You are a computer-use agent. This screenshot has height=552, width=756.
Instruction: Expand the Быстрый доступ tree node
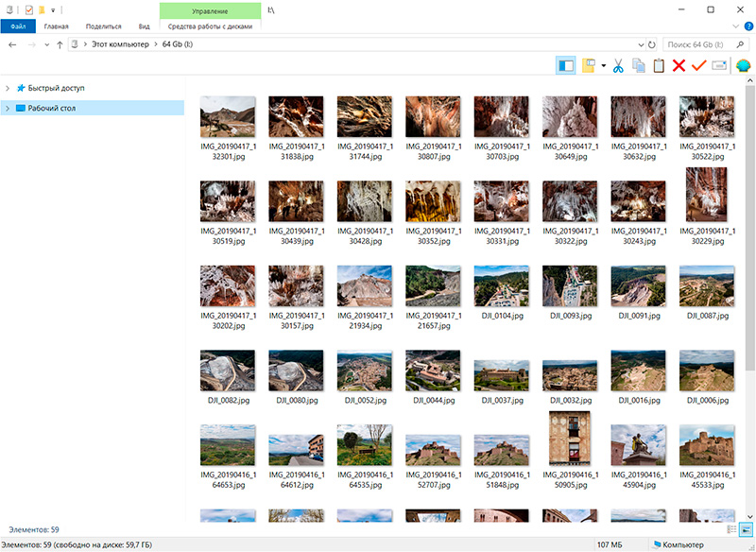(8, 88)
